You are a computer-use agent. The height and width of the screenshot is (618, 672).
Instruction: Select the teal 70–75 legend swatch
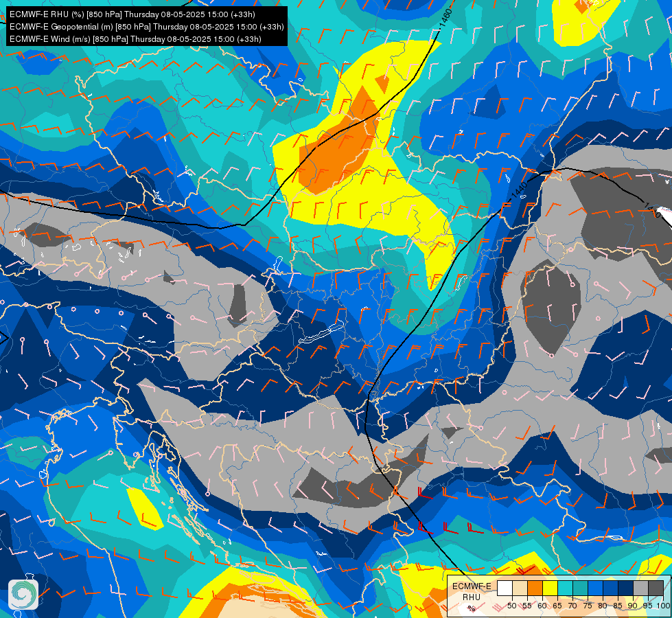coord(580,588)
